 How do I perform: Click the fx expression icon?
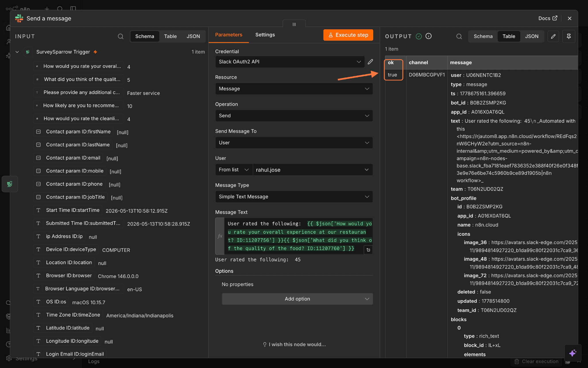click(220, 236)
